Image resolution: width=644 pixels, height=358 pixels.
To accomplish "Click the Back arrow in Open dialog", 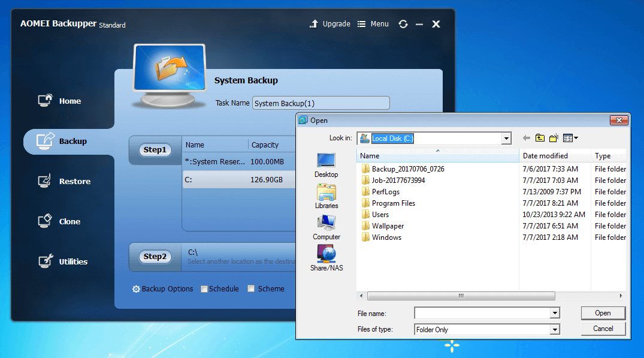I will click(x=526, y=138).
